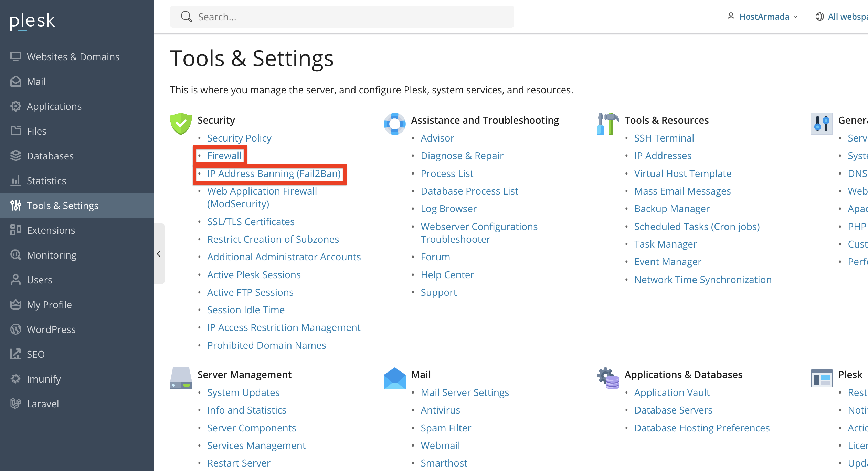Open Application Vault link

(x=672, y=392)
